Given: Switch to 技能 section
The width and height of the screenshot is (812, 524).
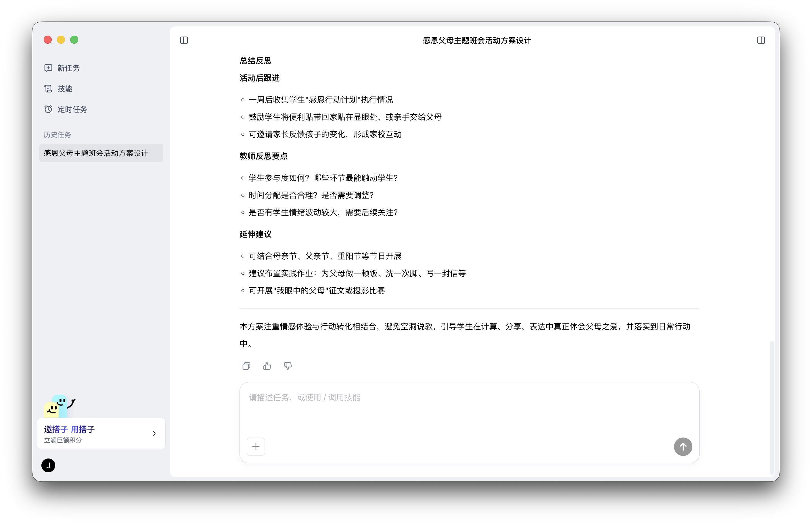Looking at the screenshot, I should point(65,88).
